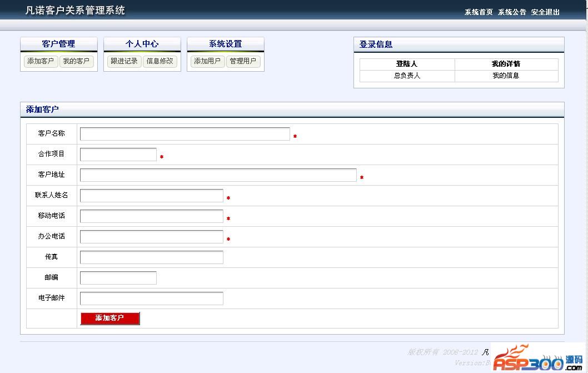Click the 我的详情 column header
The width and height of the screenshot is (588, 373).
coord(506,64)
